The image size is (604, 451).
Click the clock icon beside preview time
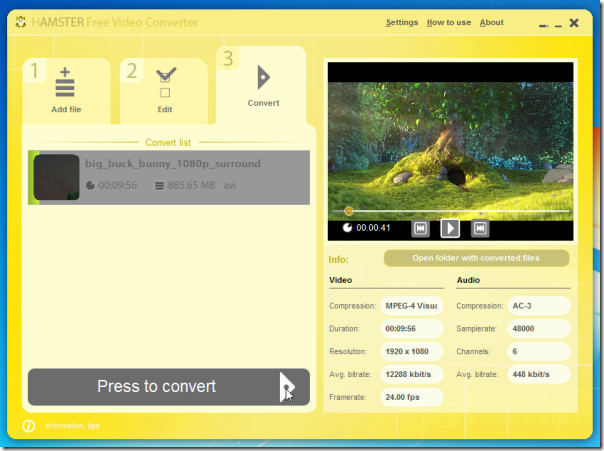point(347,228)
